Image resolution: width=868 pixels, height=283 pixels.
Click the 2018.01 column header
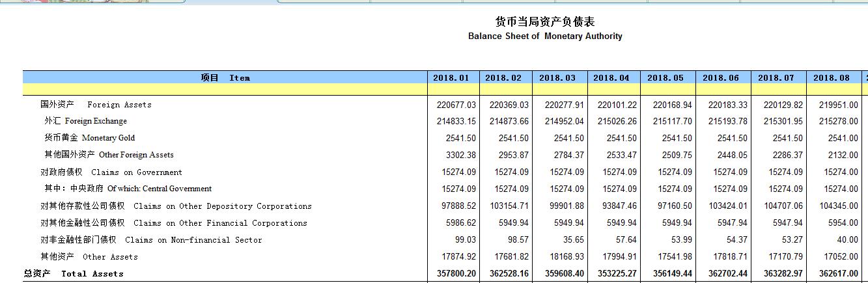[x=451, y=77]
